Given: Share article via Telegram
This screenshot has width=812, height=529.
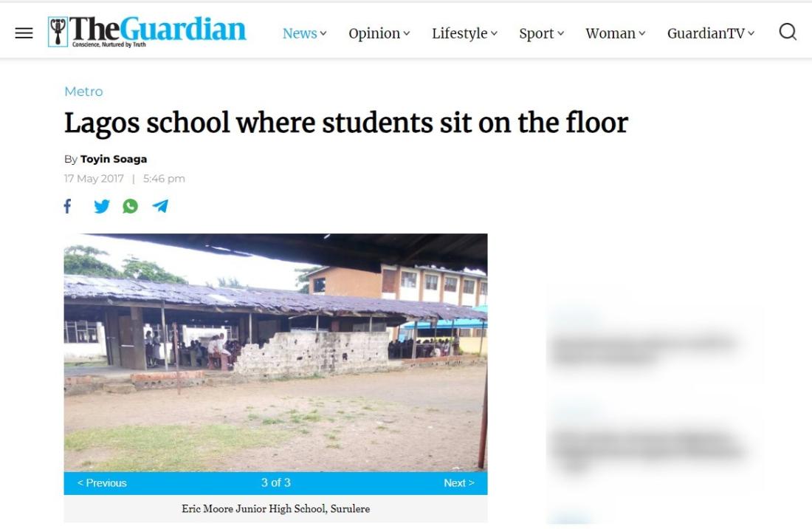Looking at the screenshot, I should pos(160,206).
